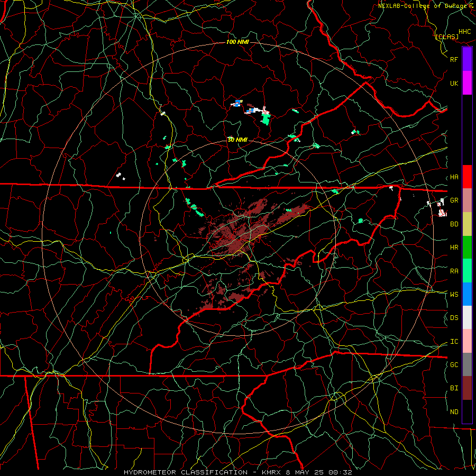Pick the WS blue legend swatch
476x476 pixels.
(x=467, y=294)
